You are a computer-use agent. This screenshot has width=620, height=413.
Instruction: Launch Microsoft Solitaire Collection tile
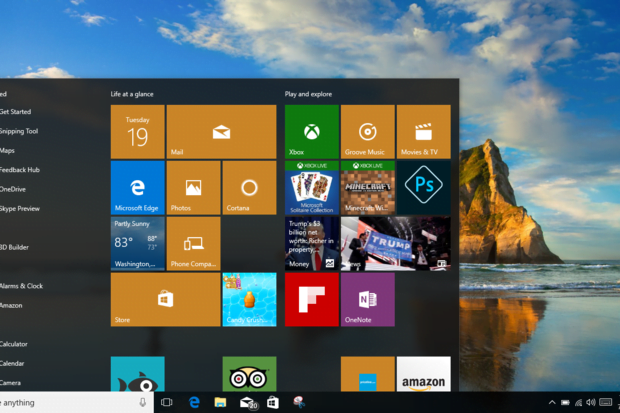click(x=312, y=188)
